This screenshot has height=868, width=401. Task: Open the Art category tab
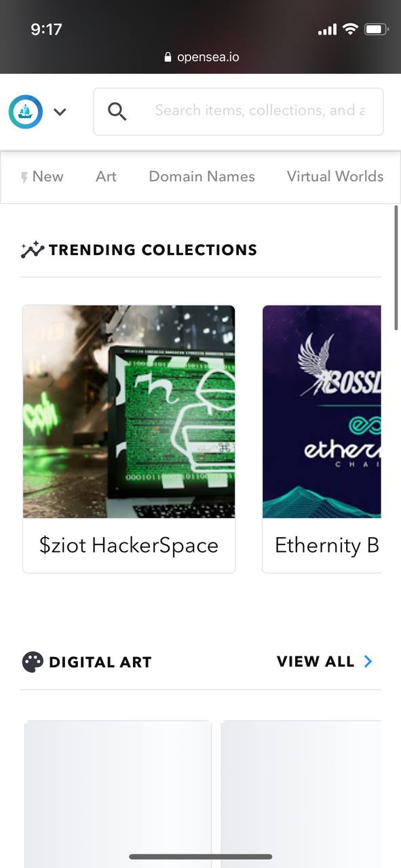[106, 176]
